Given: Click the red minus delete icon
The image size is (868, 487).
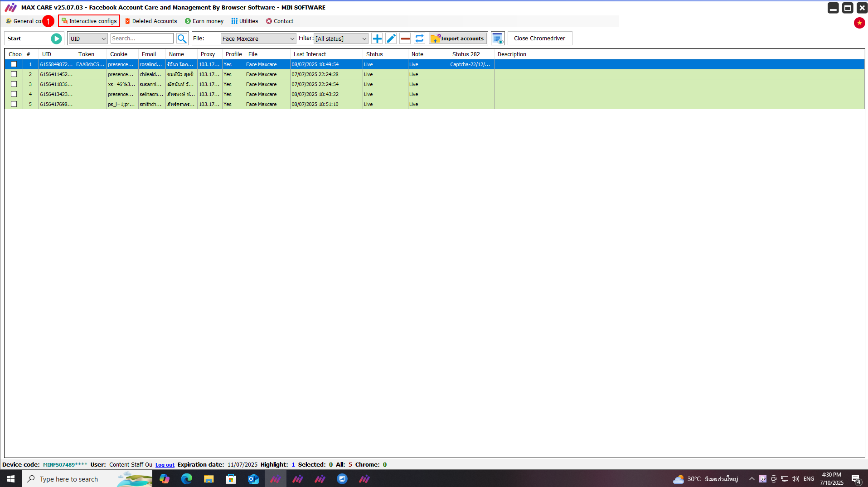Looking at the screenshot, I should (405, 39).
